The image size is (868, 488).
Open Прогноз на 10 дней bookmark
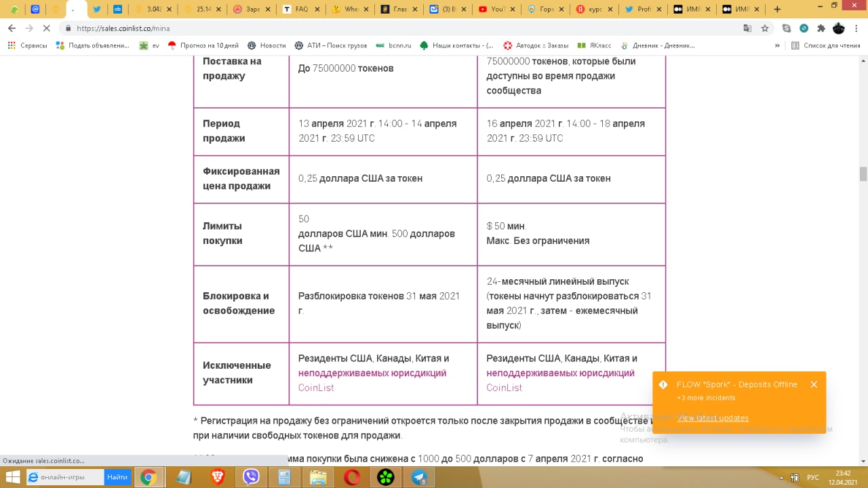pos(203,45)
